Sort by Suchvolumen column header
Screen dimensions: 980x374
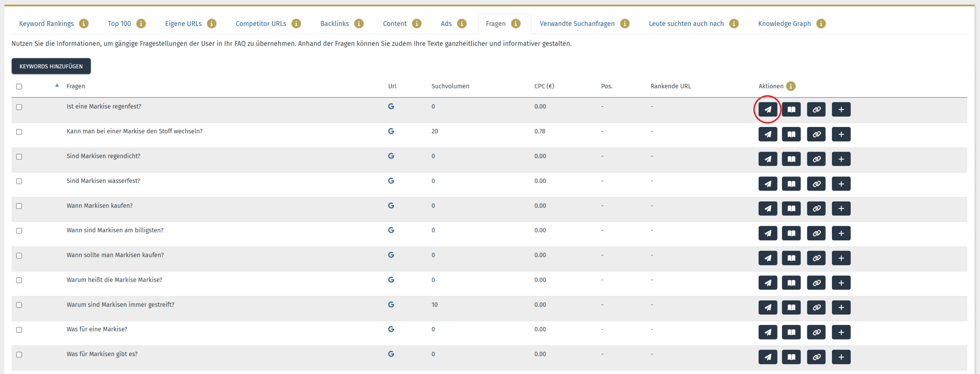450,86
